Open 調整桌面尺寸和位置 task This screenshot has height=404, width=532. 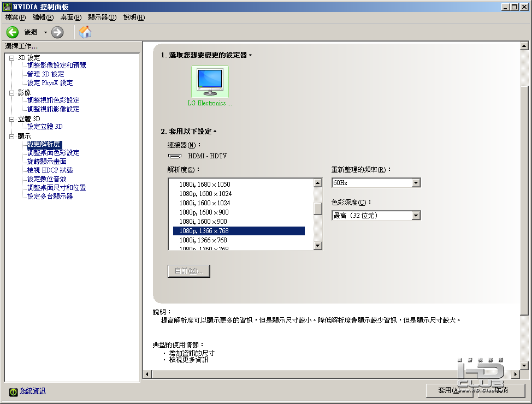57,188
